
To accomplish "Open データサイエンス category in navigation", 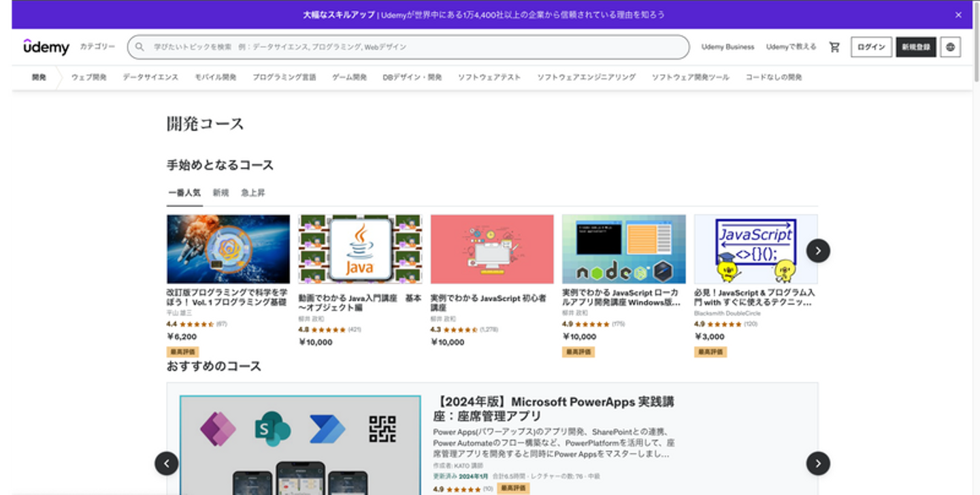I will point(150,77).
